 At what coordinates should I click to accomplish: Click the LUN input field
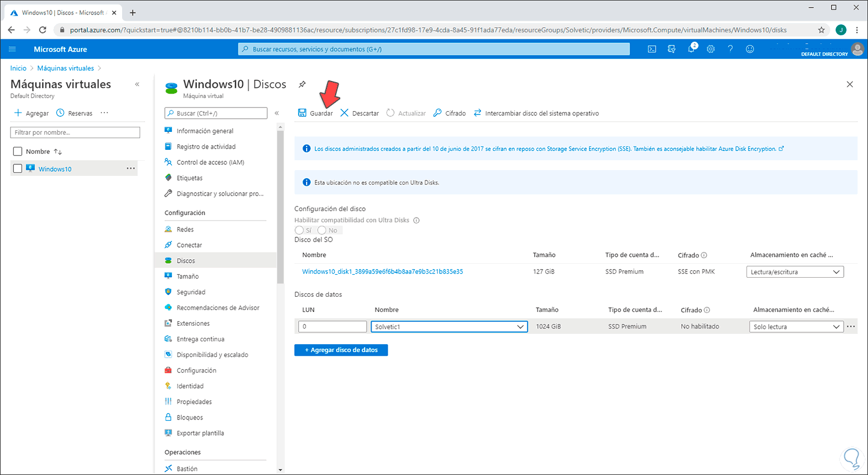(x=333, y=327)
